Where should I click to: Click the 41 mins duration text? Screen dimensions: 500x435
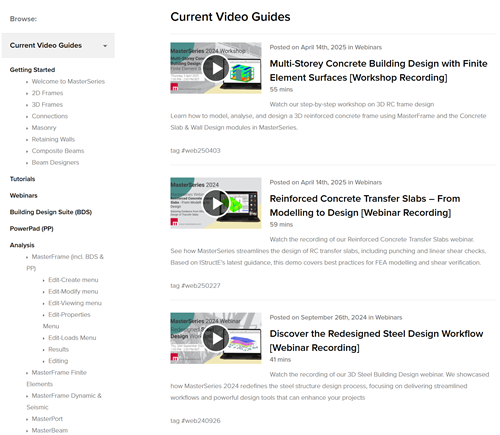[280, 360]
